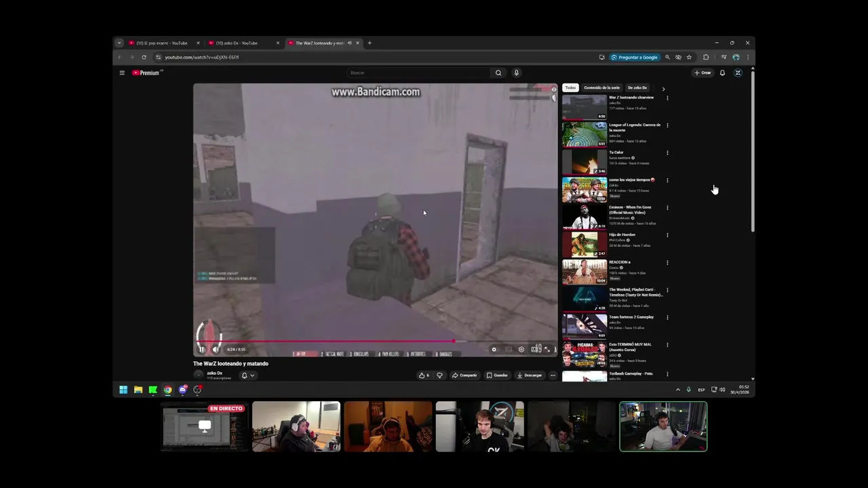Open options for Hijo de Hombre video
Screen dimensions: 868x488
pyautogui.click(x=667, y=235)
